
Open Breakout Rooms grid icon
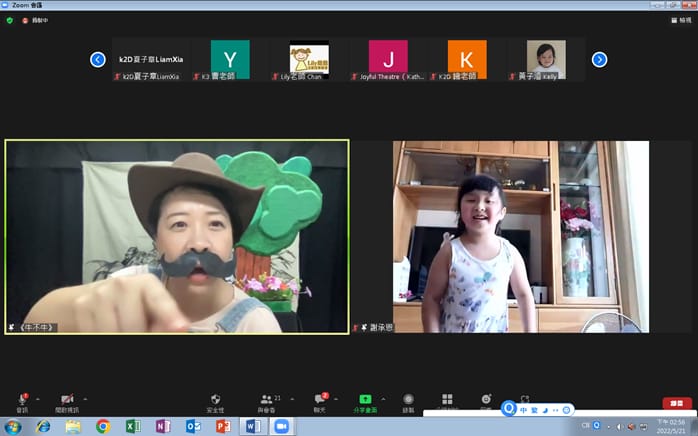tap(447, 401)
